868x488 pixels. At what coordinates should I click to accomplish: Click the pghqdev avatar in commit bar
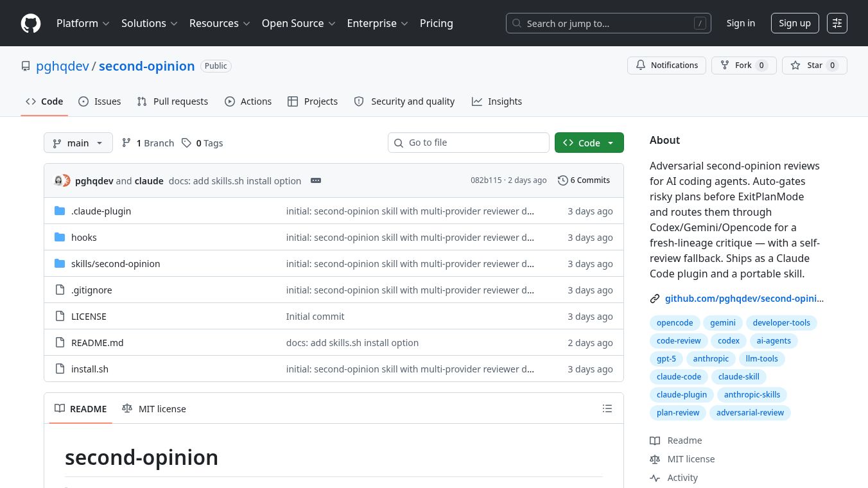(x=59, y=180)
